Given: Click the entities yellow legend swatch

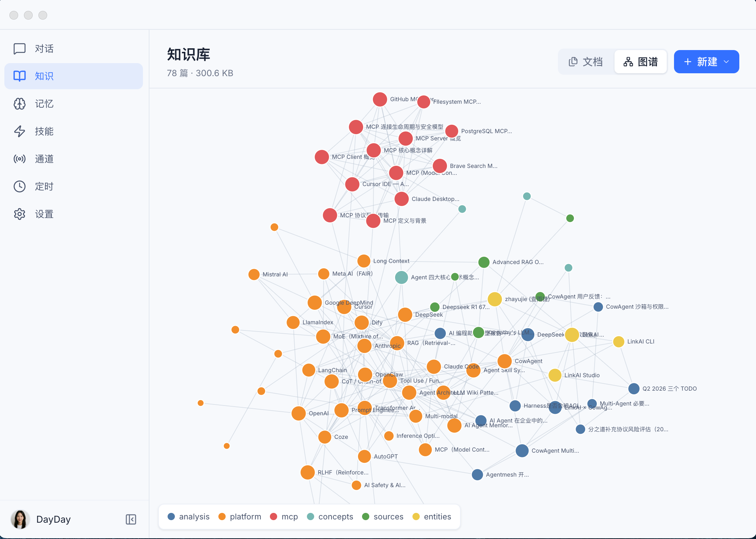Looking at the screenshot, I should pyautogui.click(x=416, y=517).
